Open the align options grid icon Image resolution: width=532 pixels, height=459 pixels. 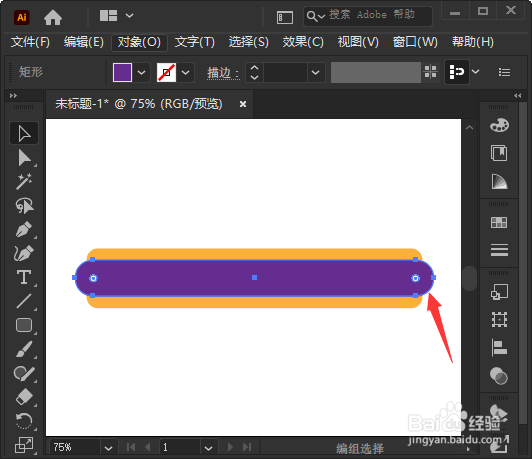pos(431,72)
